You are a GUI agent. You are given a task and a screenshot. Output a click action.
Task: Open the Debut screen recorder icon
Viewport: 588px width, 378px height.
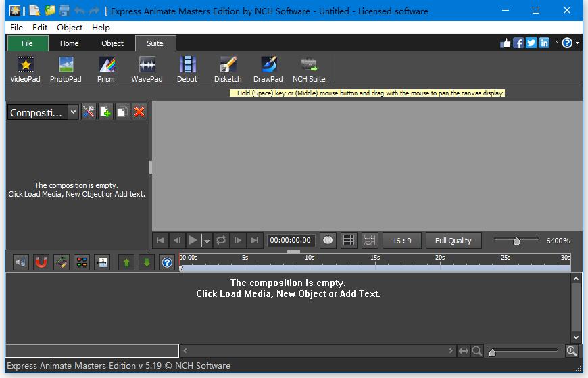tap(187, 70)
